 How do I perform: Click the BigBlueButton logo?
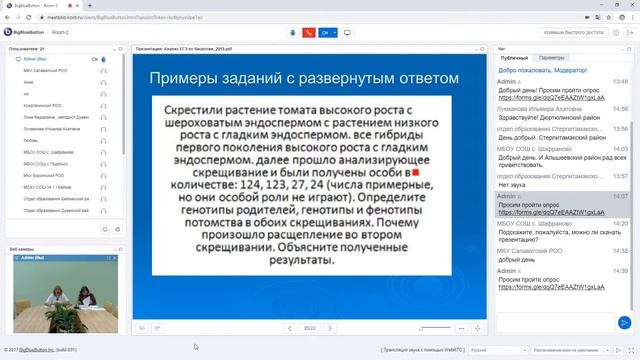[x=24, y=32]
